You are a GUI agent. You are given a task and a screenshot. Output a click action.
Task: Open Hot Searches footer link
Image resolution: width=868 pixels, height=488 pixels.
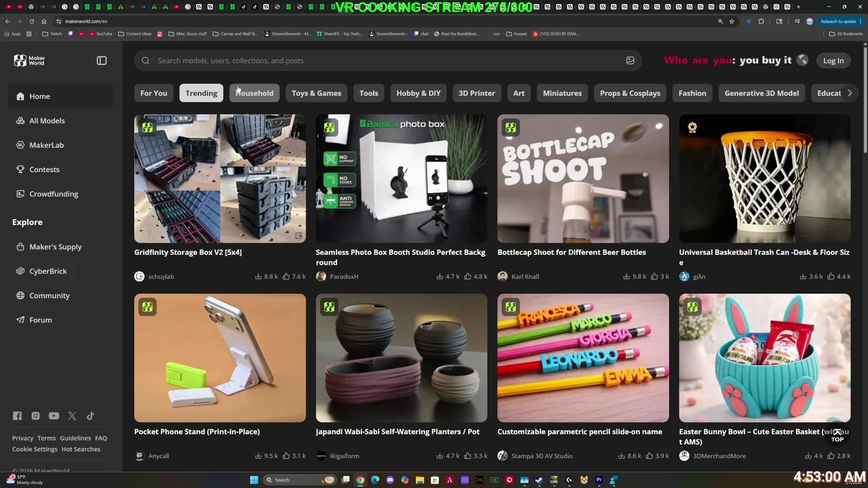coord(81,449)
